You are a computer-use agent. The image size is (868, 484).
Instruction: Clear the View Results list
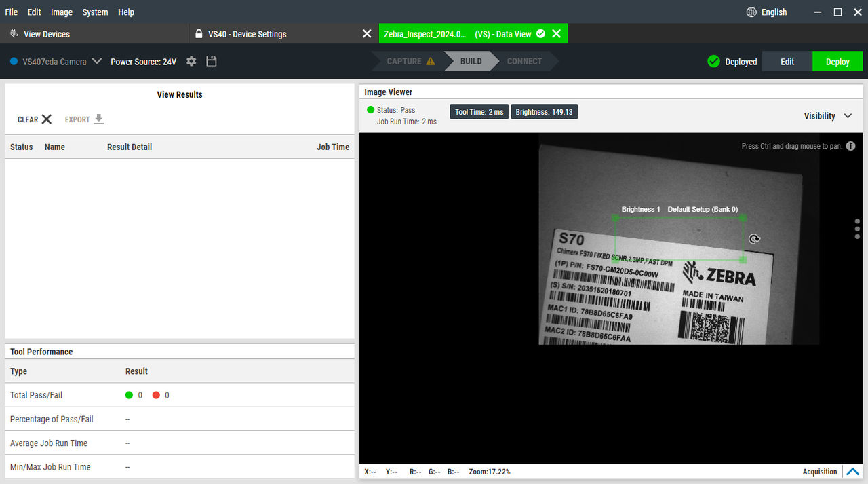[x=35, y=119]
